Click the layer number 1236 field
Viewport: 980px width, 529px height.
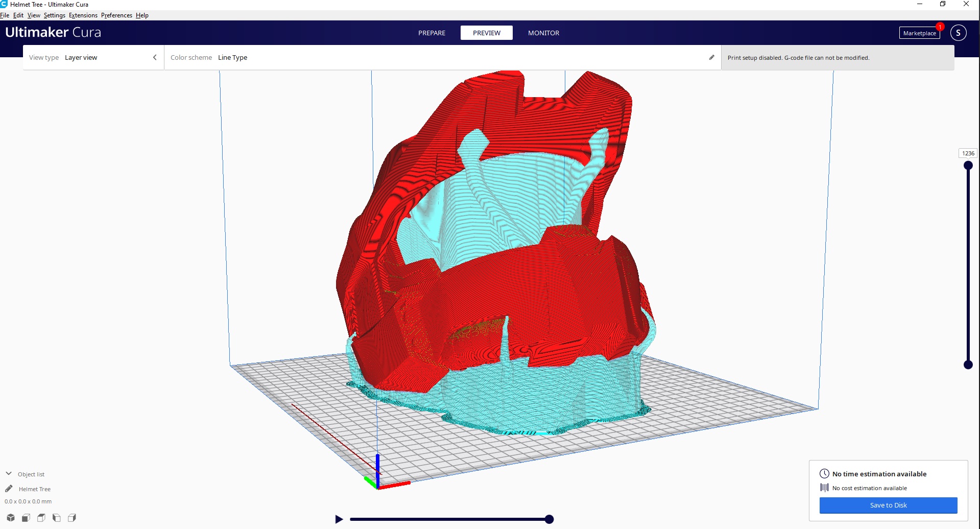(968, 153)
